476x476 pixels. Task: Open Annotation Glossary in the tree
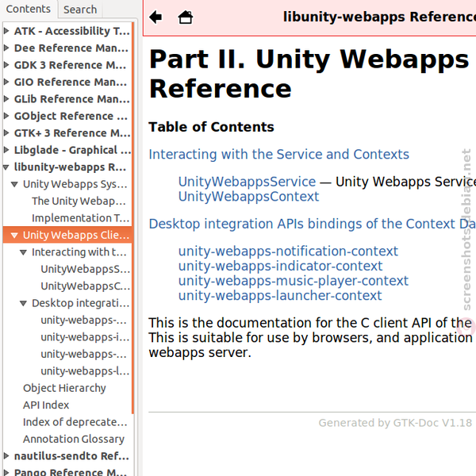74,439
